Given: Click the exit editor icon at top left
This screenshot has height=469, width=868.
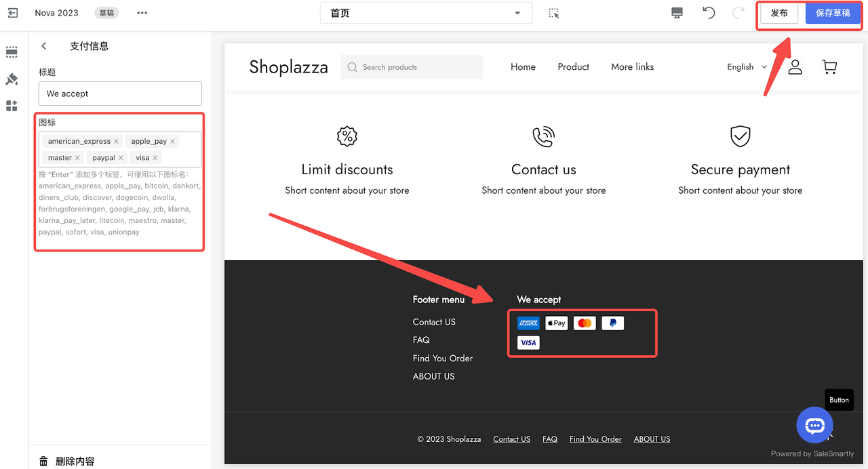Looking at the screenshot, I should click(12, 13).
